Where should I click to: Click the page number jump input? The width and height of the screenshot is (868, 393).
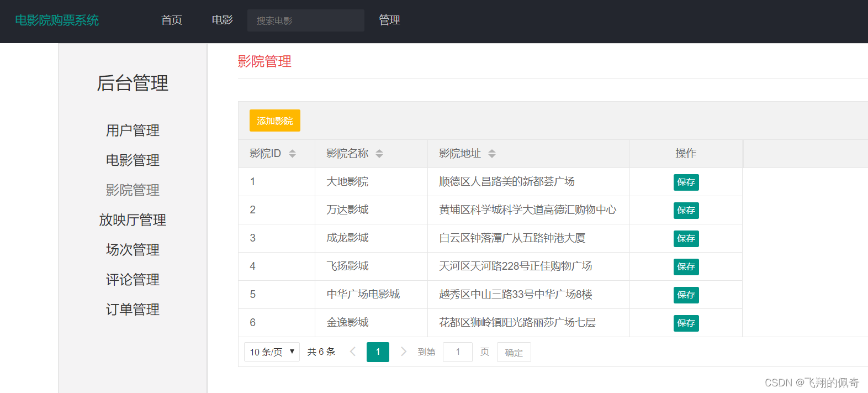pyautogui.click(x=458, y=352)
